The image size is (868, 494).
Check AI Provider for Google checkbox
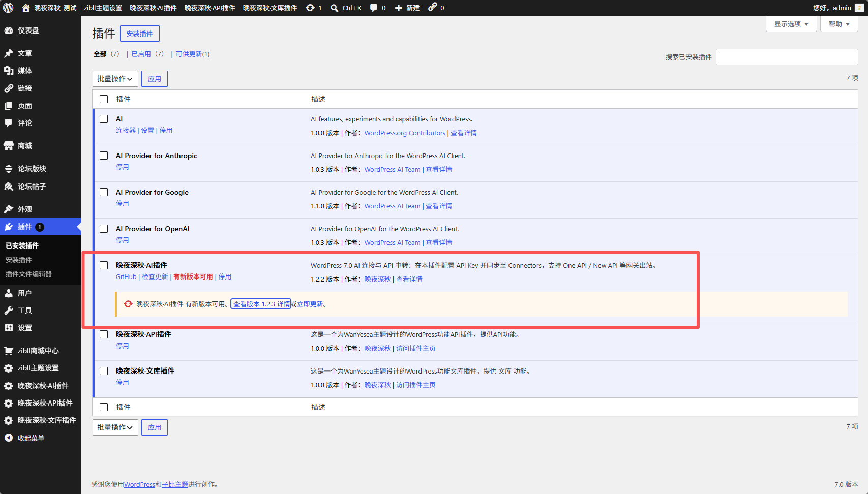tap(104, 192)
